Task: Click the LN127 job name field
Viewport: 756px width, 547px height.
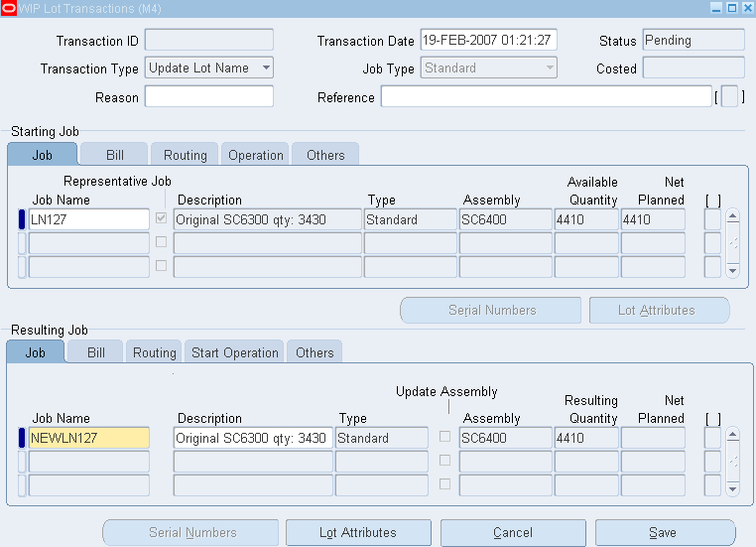Action: click(89, 219)
